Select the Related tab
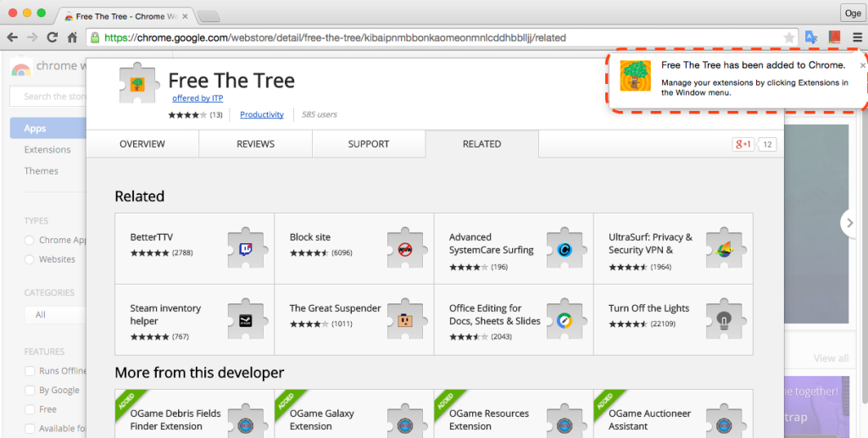The height and width of the screenshot is (438, 868). 482,144
